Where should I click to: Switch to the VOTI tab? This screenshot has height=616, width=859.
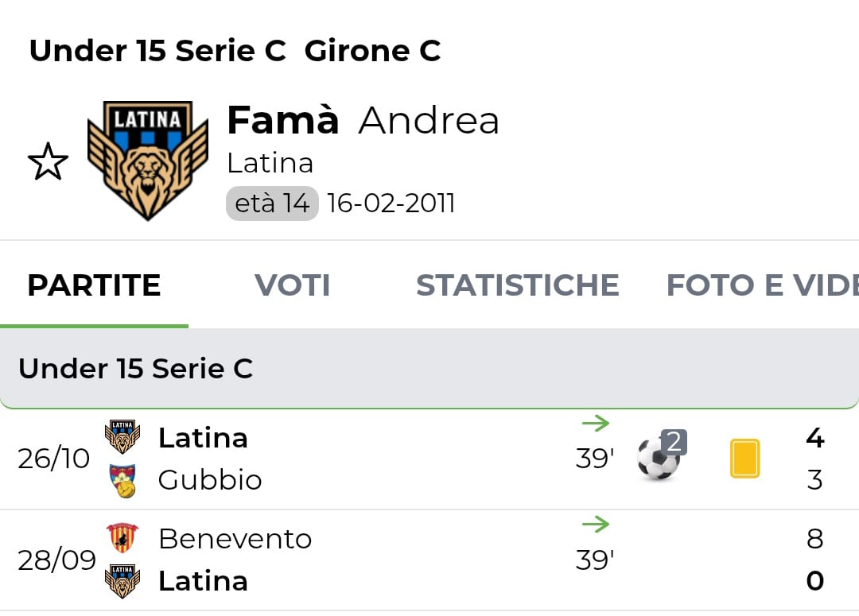[292, 285]
